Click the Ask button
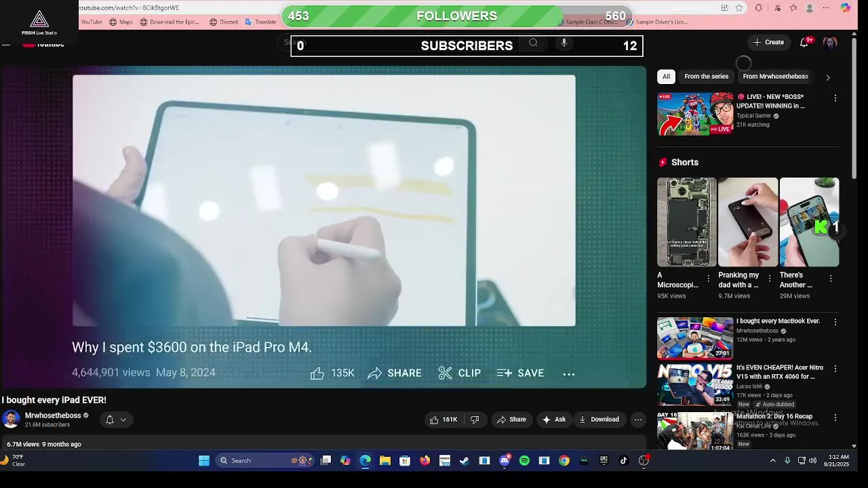The image size is (868, 488). [553, 420]
